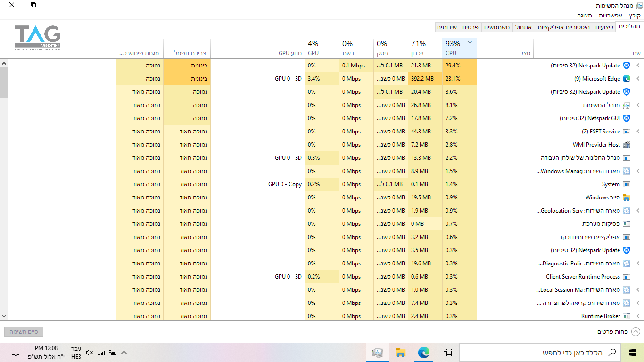The height and width of the screenshot is (362, 644).
Task: Switch to the אתחול tab
Action: 523,27
